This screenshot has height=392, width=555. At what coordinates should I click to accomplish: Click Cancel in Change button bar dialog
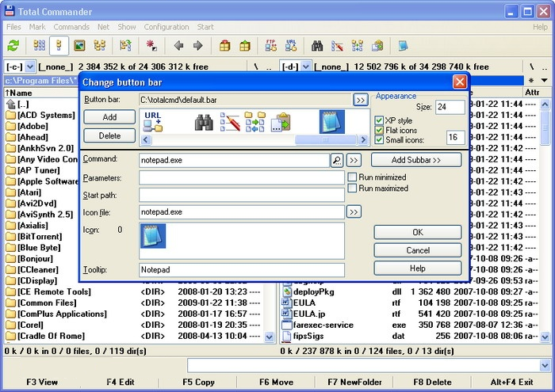[418, 250]
